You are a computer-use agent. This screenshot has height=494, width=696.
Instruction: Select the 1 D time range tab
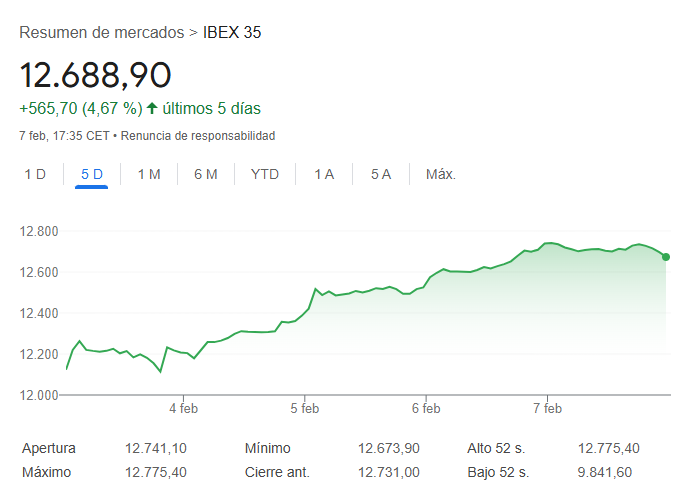[x=35, y=174]
